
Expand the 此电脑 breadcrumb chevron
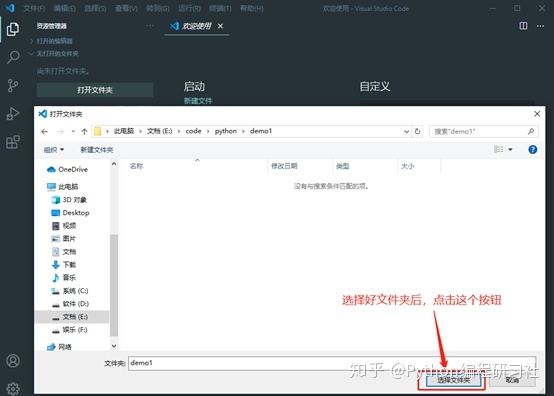140,131
